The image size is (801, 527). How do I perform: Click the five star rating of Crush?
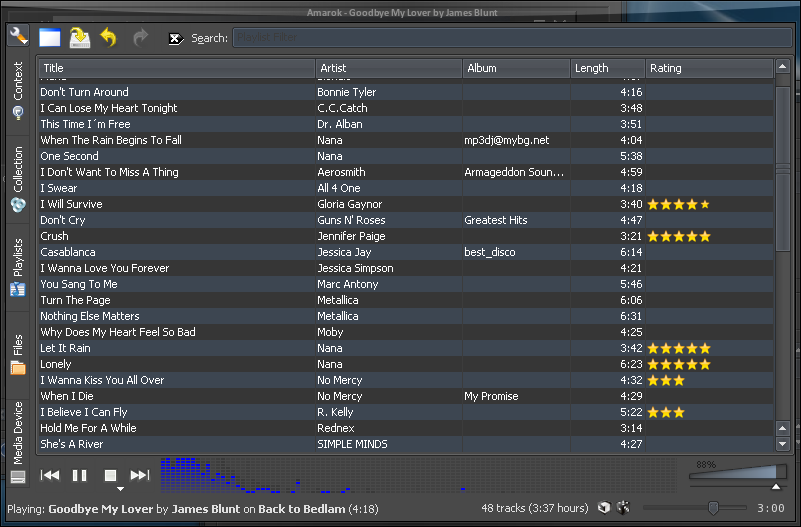click(x=679, y=236)
